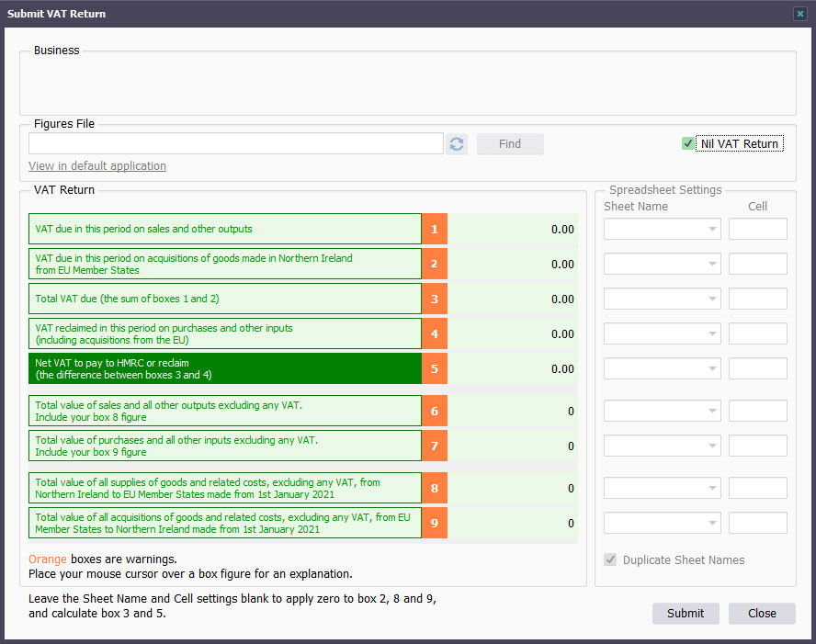Image resolution: width=816 pixels, height=644 pixels.
Task: Open View in default application link
Action: (x=97, y=166)
